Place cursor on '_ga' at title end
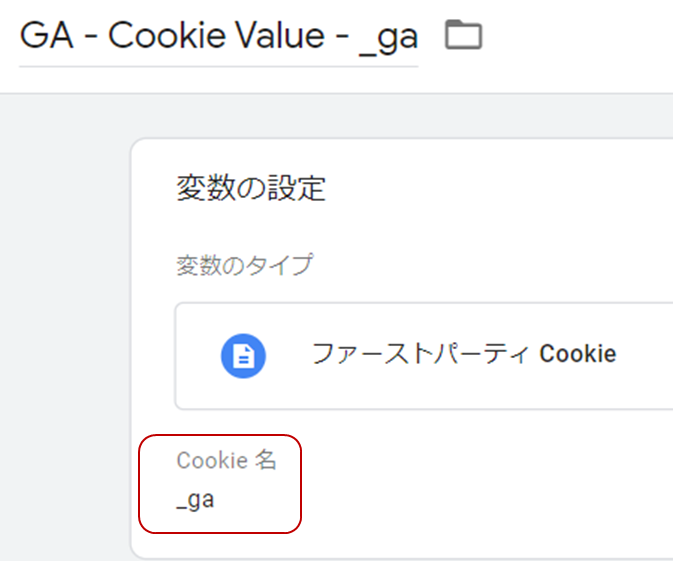 click(x=388, y=37)
